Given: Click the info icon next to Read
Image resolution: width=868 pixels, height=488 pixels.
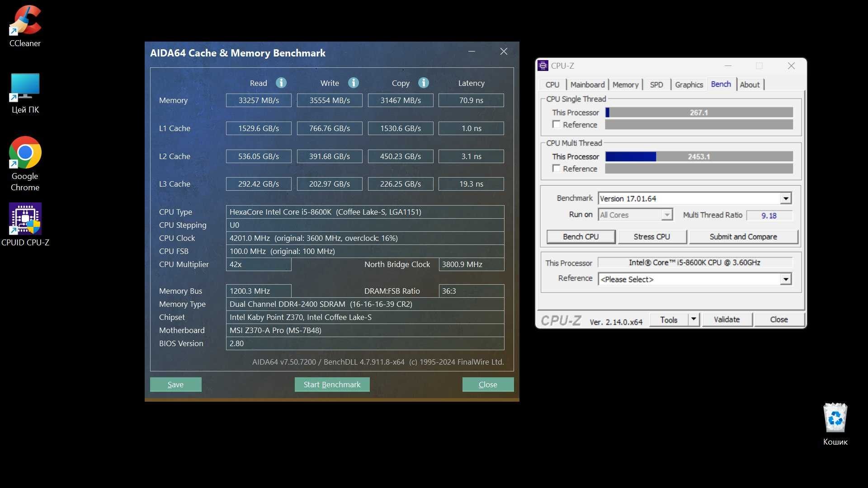Looking at the screenshot, I should pyautogui.click(x=281, y=83).
